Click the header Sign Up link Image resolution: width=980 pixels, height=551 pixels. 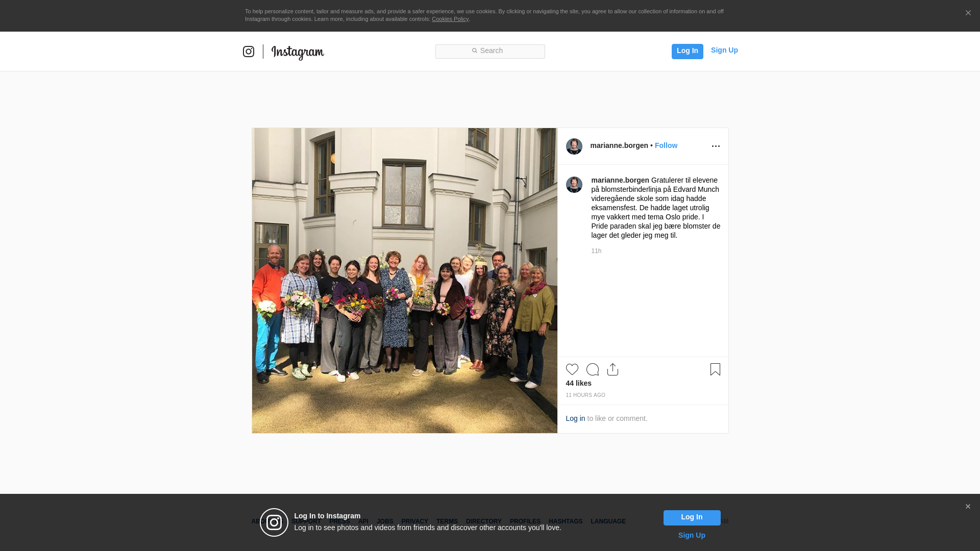[724, 50]
